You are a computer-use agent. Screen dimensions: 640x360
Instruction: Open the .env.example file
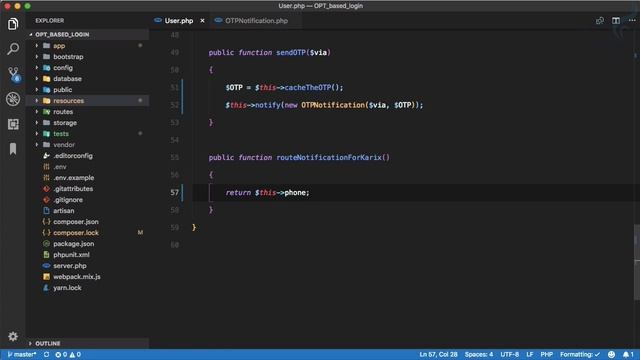88,178
